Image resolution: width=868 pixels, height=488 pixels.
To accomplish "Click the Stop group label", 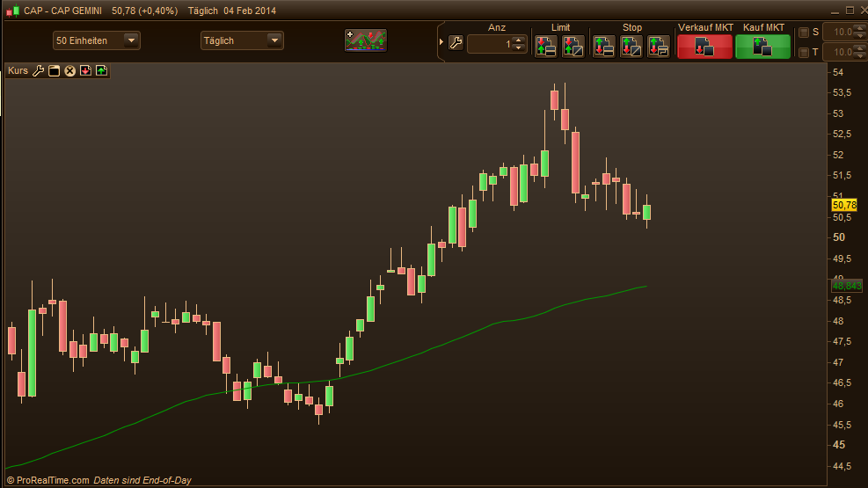I will tap(631, 27).
